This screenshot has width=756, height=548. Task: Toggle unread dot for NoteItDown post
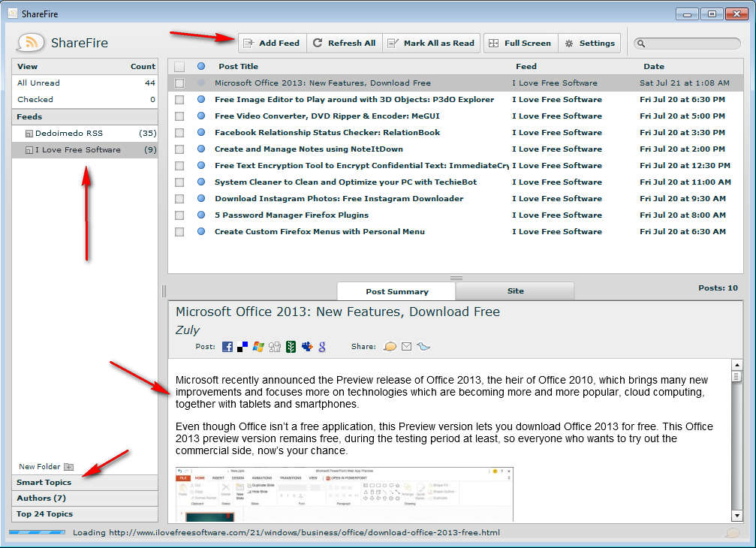point(201,149)
